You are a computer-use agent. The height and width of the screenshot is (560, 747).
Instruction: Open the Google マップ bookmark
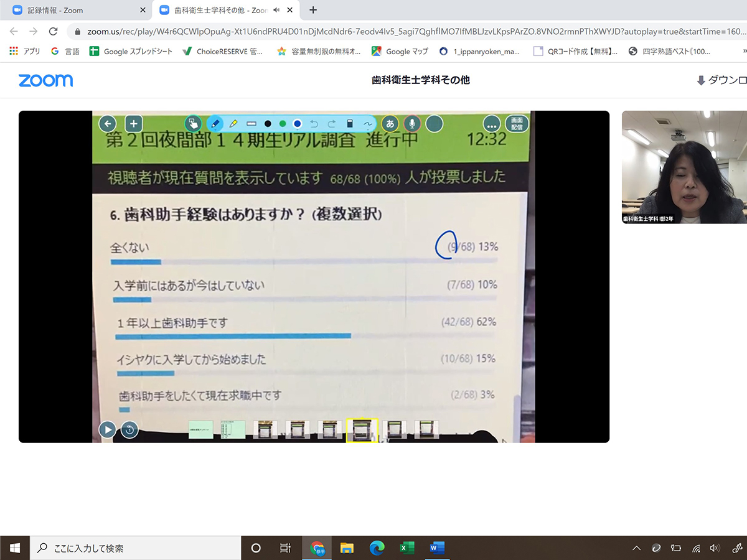[400, 52]
